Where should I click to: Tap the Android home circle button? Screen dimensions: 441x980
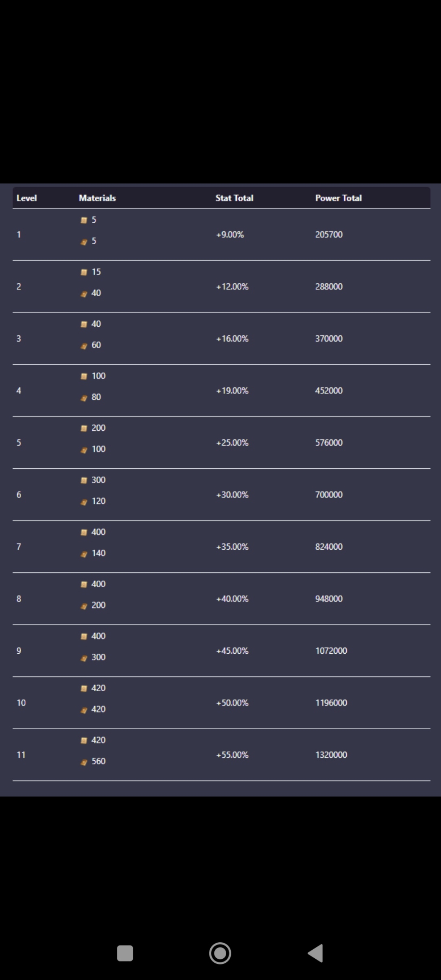point(220,953)
